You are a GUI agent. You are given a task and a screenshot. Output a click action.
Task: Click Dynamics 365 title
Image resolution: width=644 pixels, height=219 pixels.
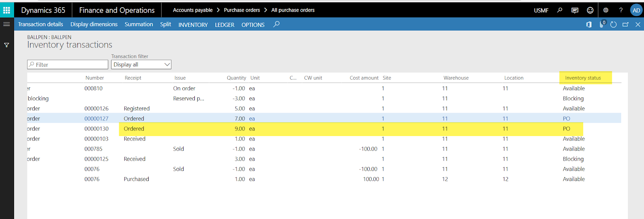point(43,10)
